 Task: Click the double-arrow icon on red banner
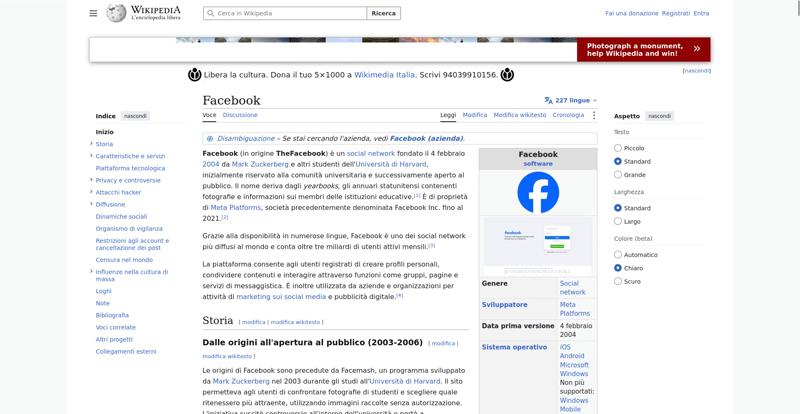tap(696, 49)
